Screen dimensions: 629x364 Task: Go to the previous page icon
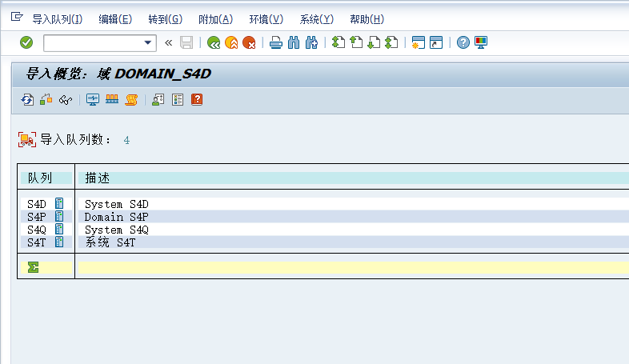click(x=356, y=42)
